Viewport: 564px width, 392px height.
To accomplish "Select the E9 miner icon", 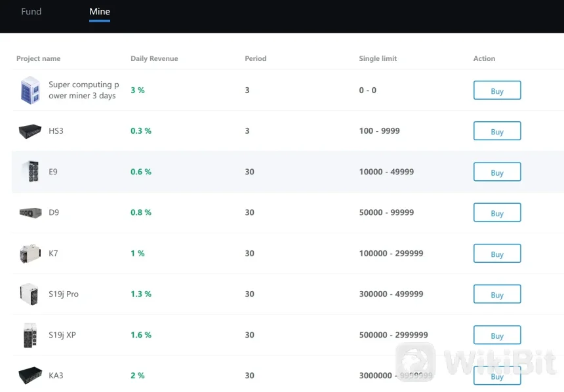I will tap(30, 172).
